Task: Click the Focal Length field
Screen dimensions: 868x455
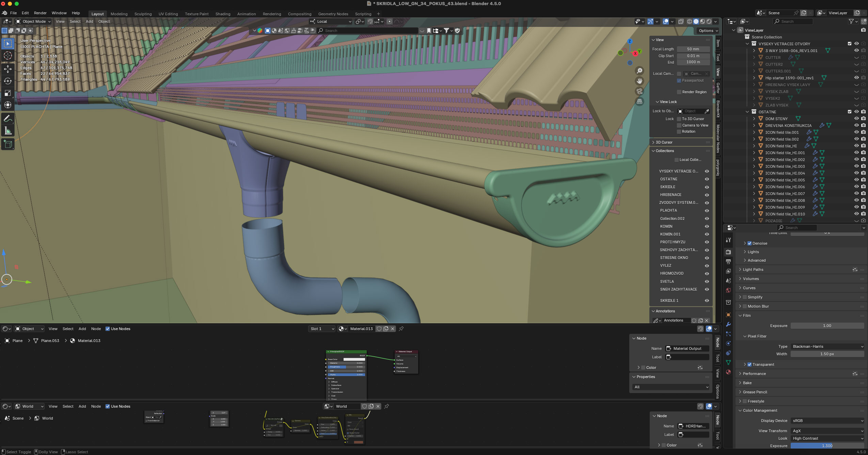Action: (693, 49)
